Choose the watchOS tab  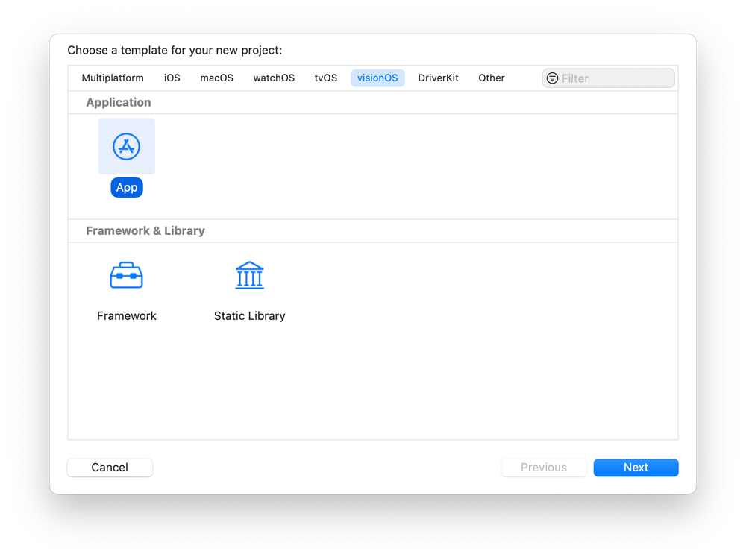(274, 78)
